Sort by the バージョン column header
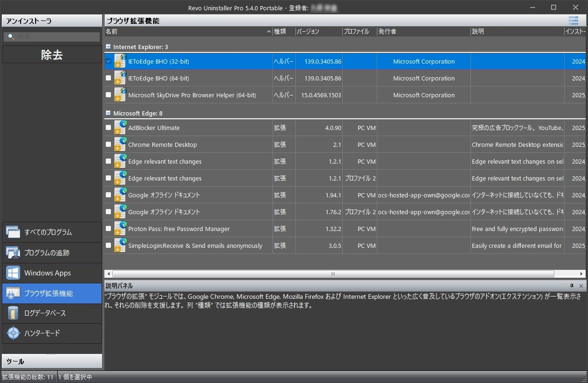 [x=319, y=31]
